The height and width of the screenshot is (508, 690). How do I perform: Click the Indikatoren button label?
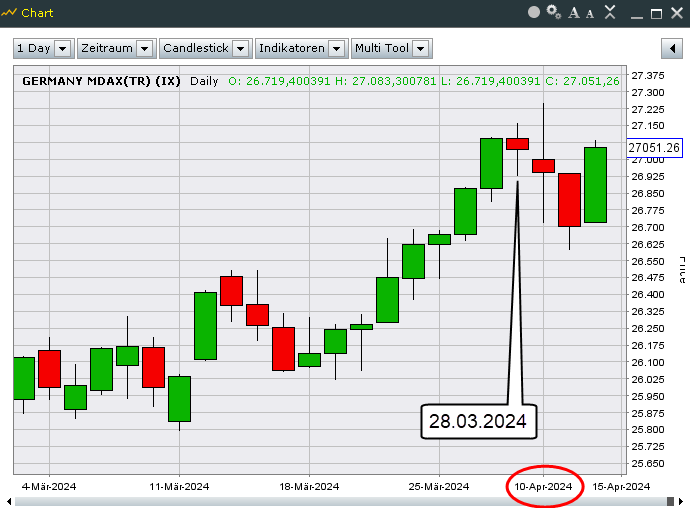[292, 48]
